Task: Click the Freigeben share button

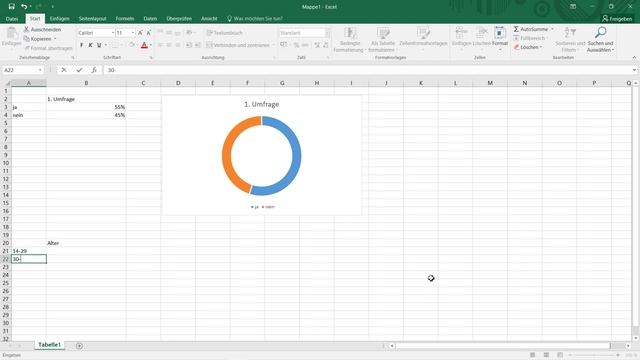Action: point(617,19)
